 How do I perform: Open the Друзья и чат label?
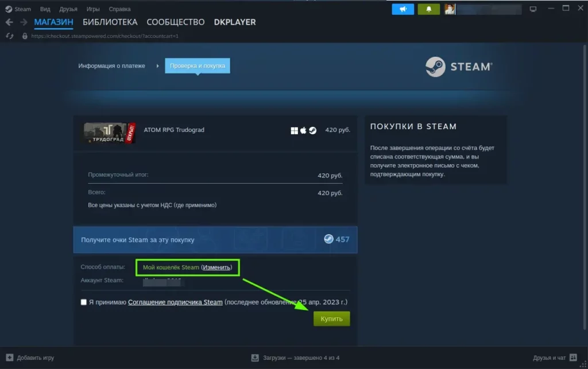550,358
